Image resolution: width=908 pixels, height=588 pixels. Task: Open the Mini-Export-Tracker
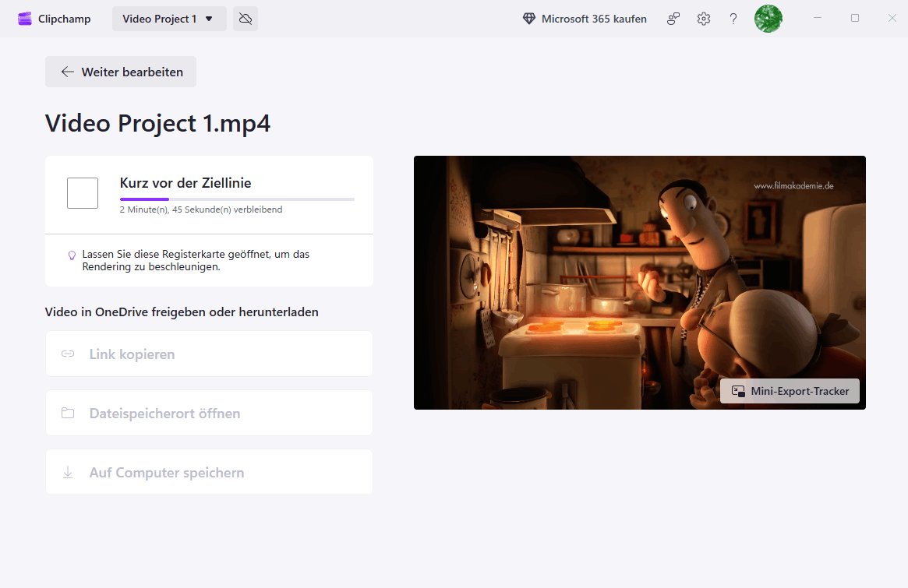coord(790,391)
